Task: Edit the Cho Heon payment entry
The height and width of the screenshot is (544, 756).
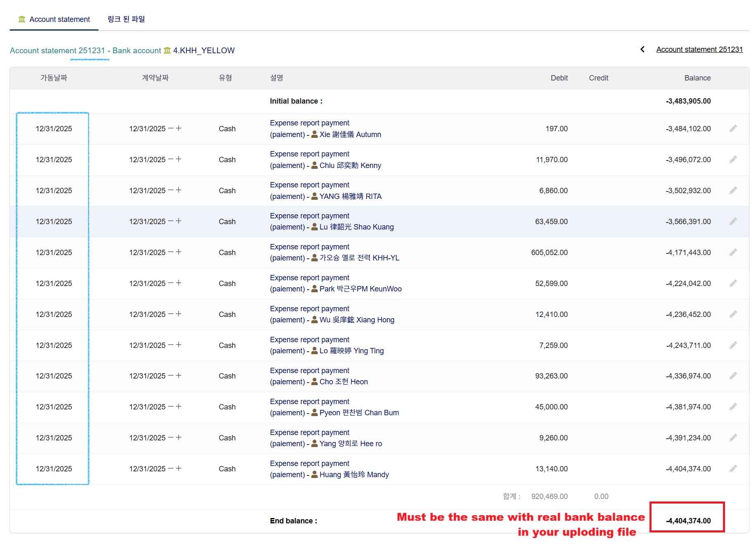Action: pyautogui.click(x=733, y=376)
